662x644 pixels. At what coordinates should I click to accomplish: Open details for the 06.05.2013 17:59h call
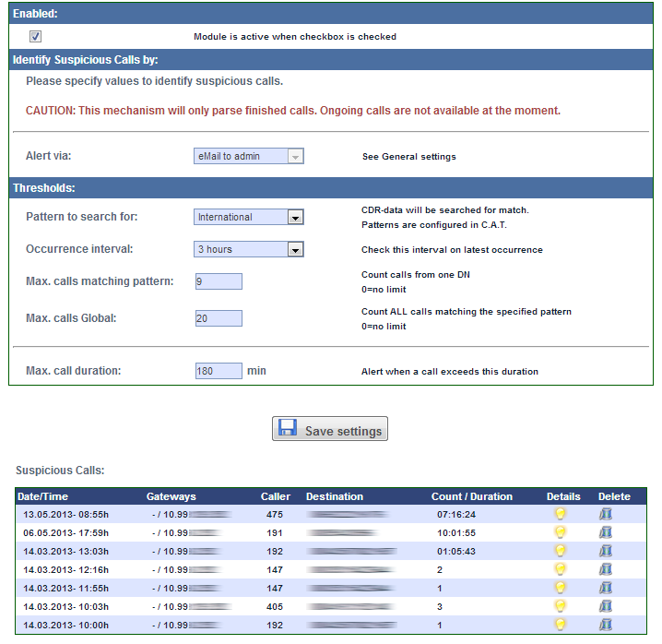(x=560, y=532)
